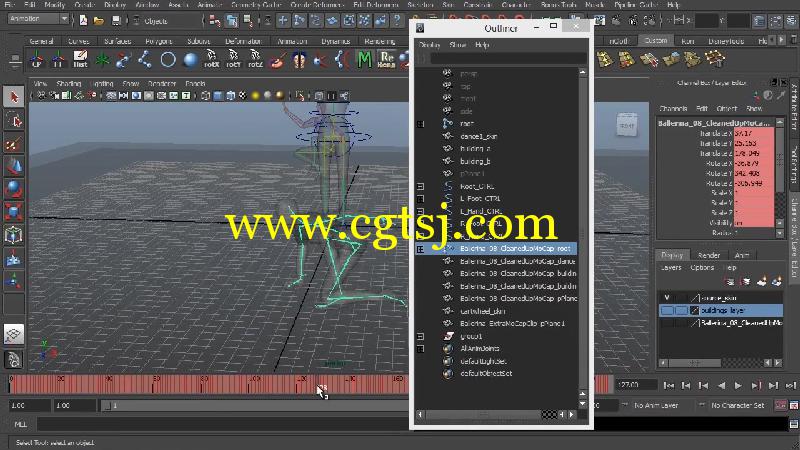Expand Ballerina_08_CleanedUpMoCap root in Outliner
This screenshot has height=450, width=800.
420,249
